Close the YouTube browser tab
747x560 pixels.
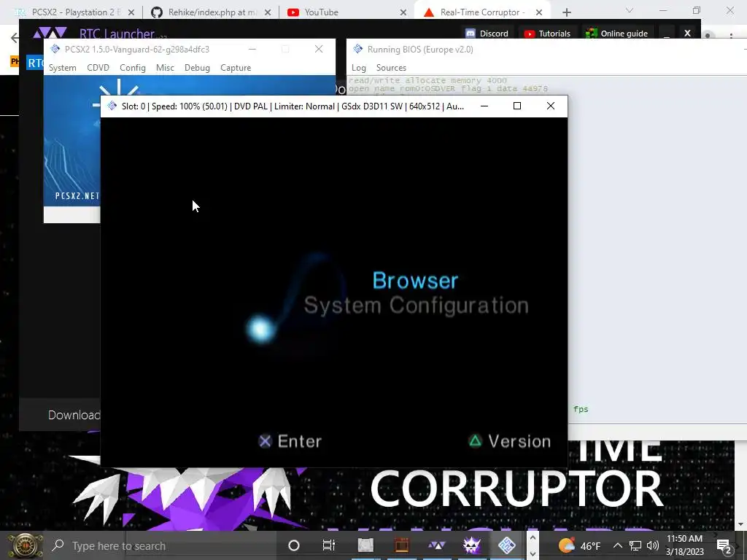click(x=403, y=12)
